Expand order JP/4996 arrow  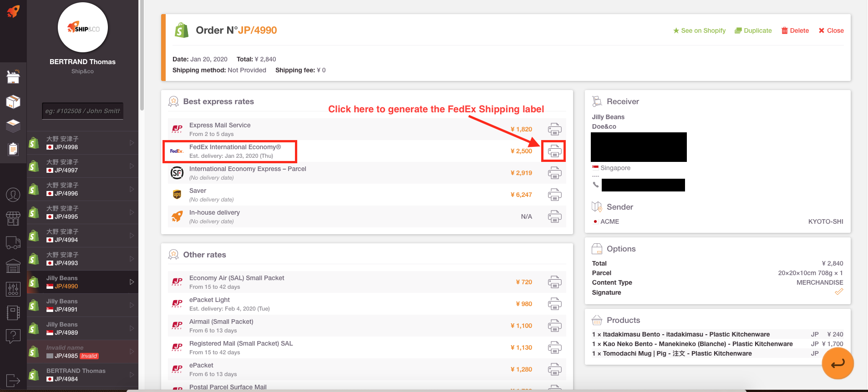point(132,189)
